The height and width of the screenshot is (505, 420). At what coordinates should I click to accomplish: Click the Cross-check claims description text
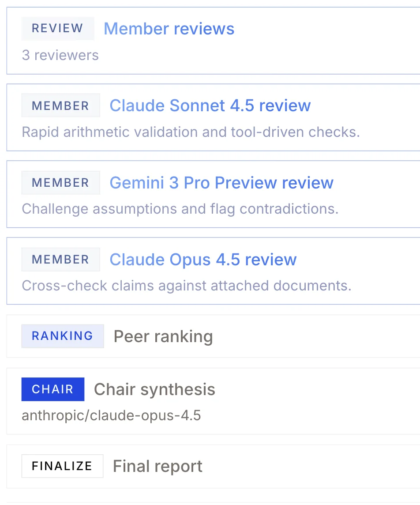tap(186, 285)
